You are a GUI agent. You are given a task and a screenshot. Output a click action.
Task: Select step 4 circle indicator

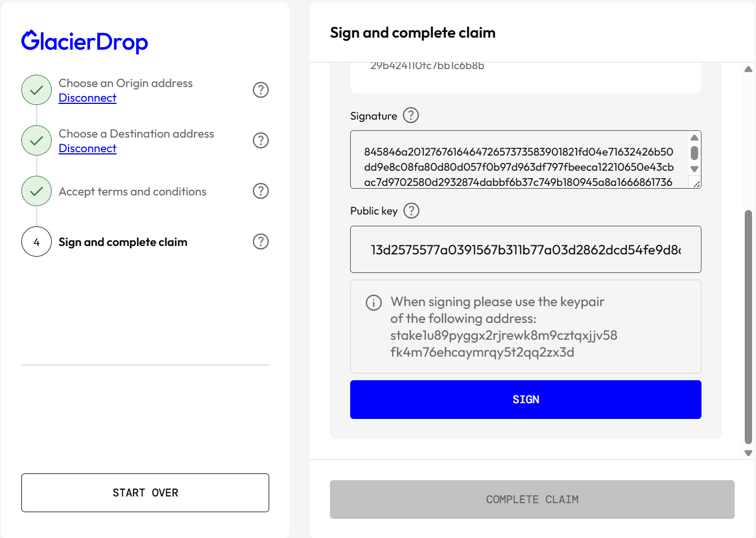point(37,241)
